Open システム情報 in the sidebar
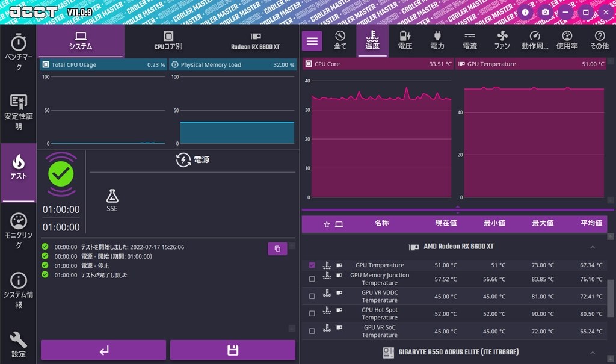The height and width of the screenshot is (364, 616). 19,291
